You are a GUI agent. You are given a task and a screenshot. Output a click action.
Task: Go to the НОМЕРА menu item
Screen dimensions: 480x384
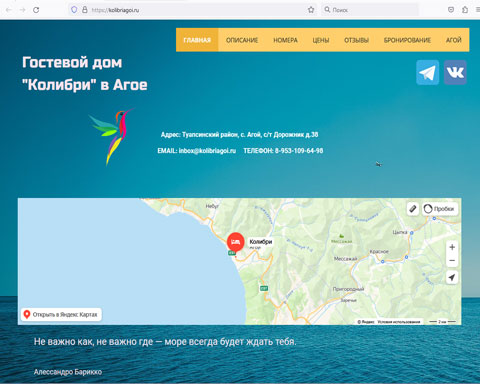(x=285, y=40)
